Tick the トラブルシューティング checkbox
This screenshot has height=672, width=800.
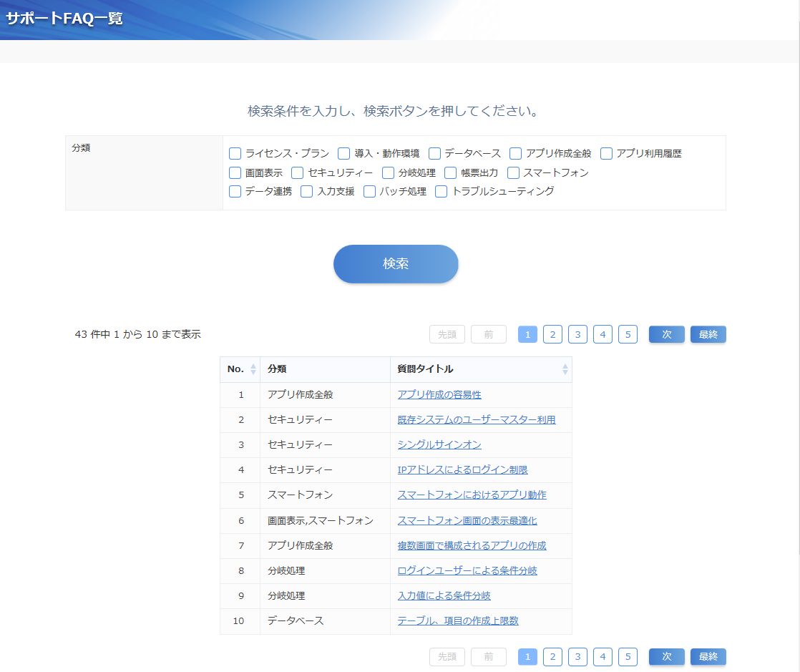point(442,191)
